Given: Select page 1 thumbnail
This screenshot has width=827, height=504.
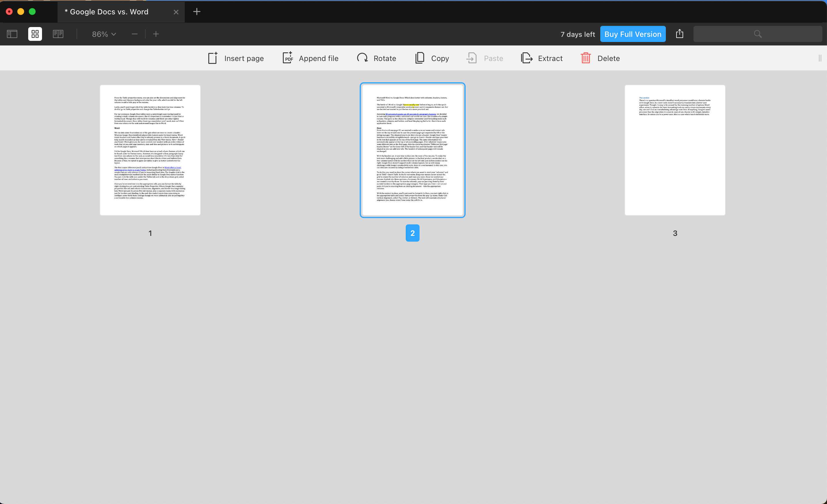Looking at the screenshot, I should 150,150.
